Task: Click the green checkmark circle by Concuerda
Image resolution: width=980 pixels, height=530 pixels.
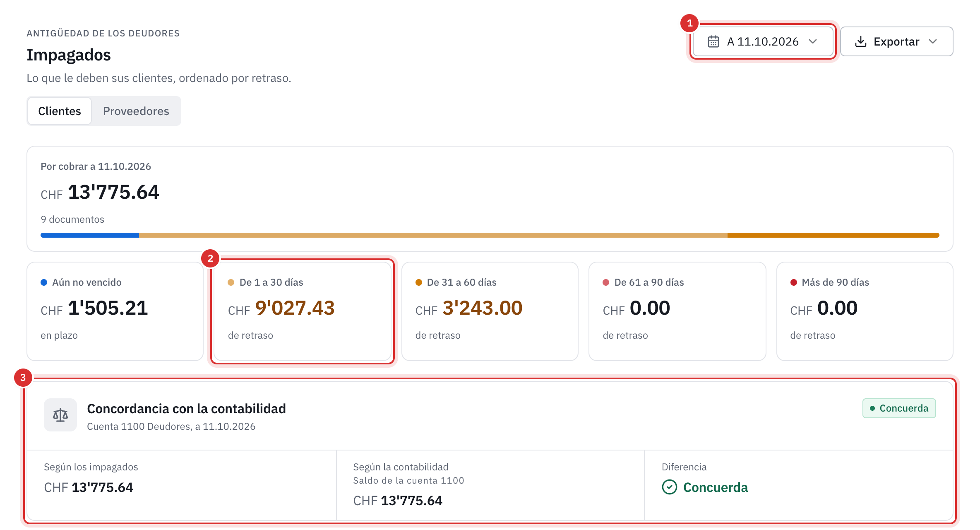Action: click(669, 487)
